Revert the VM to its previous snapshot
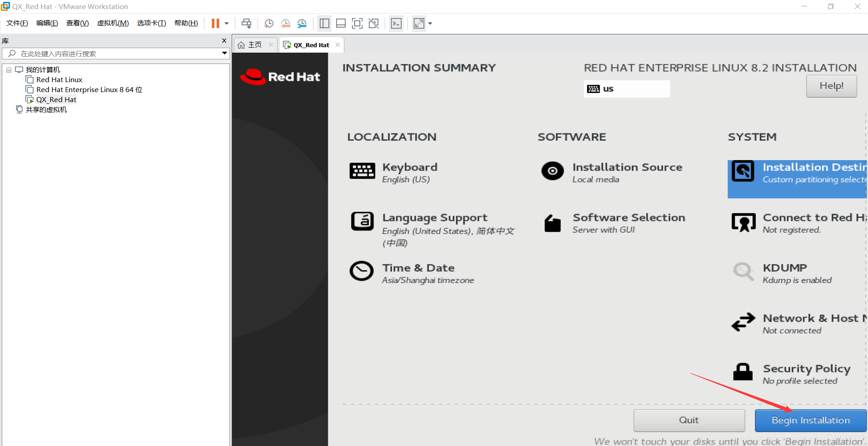868x446 pixels. (x=286, y=24)
